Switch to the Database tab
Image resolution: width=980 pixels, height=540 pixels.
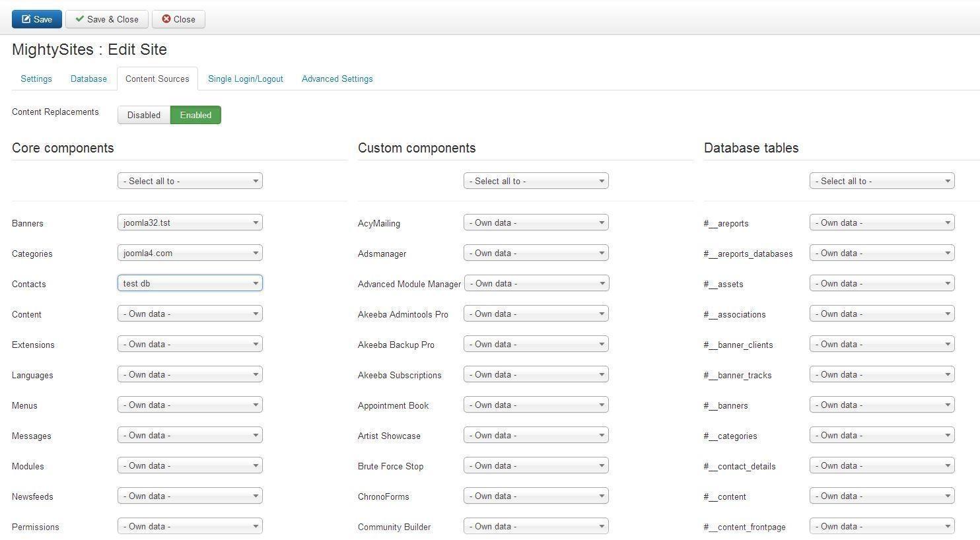(88, 79)
